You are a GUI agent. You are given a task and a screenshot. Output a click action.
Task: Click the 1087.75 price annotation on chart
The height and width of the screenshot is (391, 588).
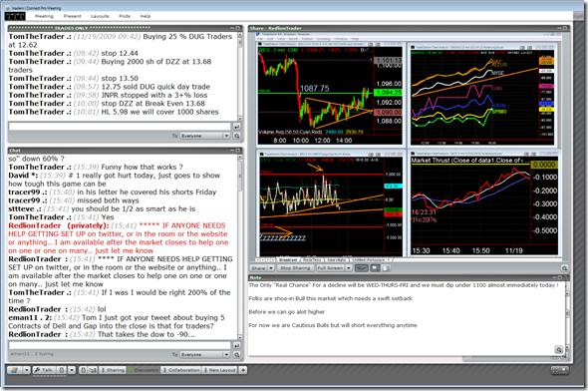[314, 89]
